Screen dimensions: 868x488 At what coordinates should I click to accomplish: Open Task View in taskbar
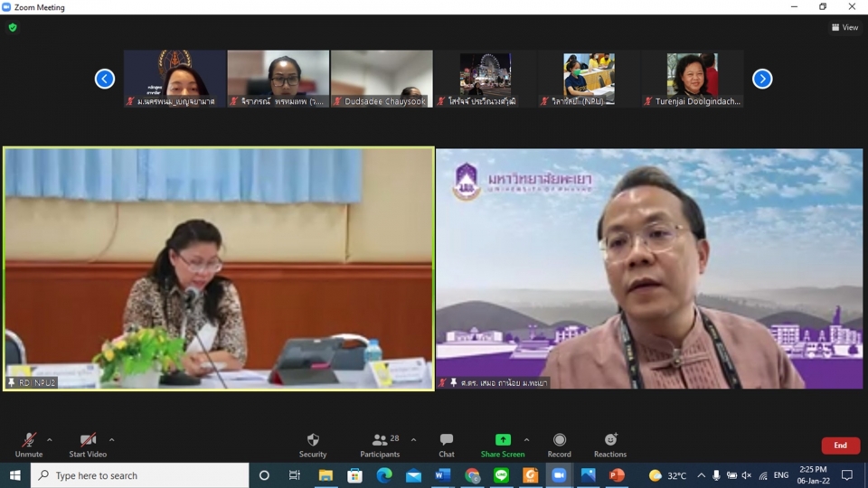294,475
